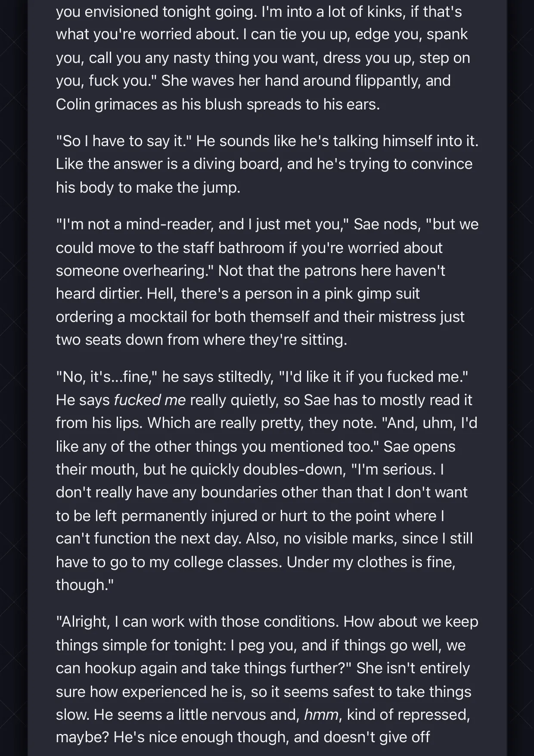This screenshot has width=534, height=756.
Task: Tap the paragraph beginning "I'm not a mind-reader"
Action: tap(267, 282)
